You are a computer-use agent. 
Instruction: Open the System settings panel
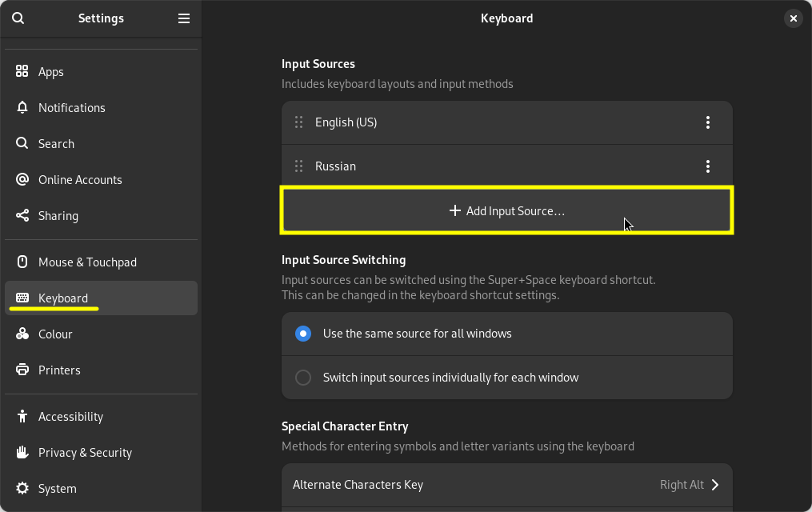tap(58, 489)
